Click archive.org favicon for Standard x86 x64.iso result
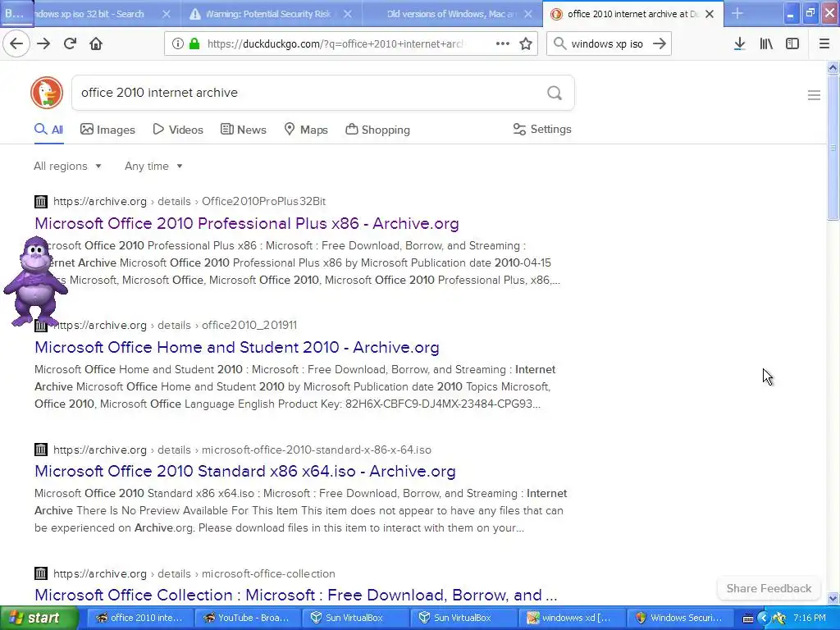 tap(41, 450)
